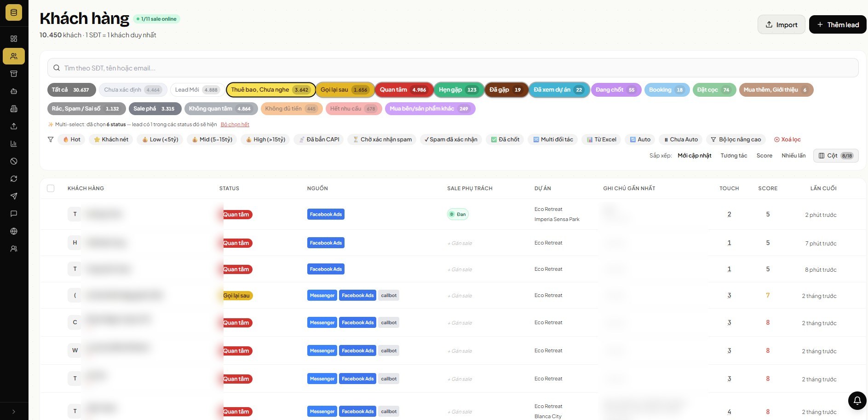Open the globe icon in sidebar
The width and height of the screenshot is (868, 420).
[14, 231]
